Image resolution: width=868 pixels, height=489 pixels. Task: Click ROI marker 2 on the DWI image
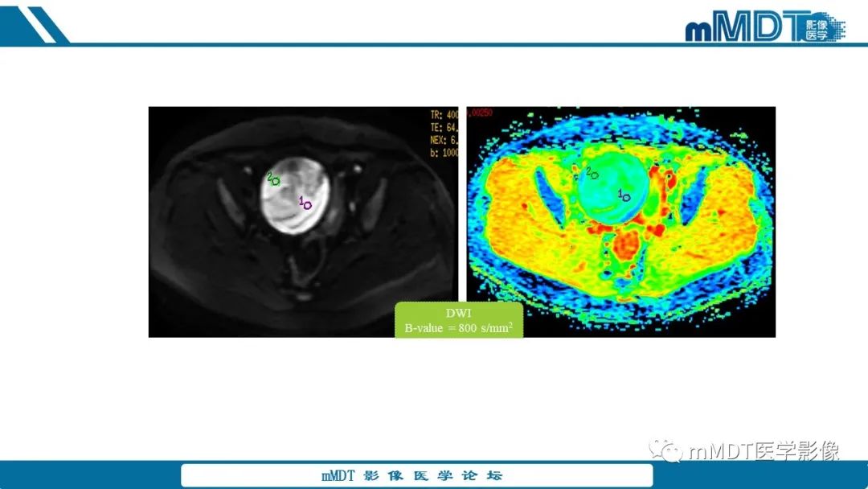[273, 179]
